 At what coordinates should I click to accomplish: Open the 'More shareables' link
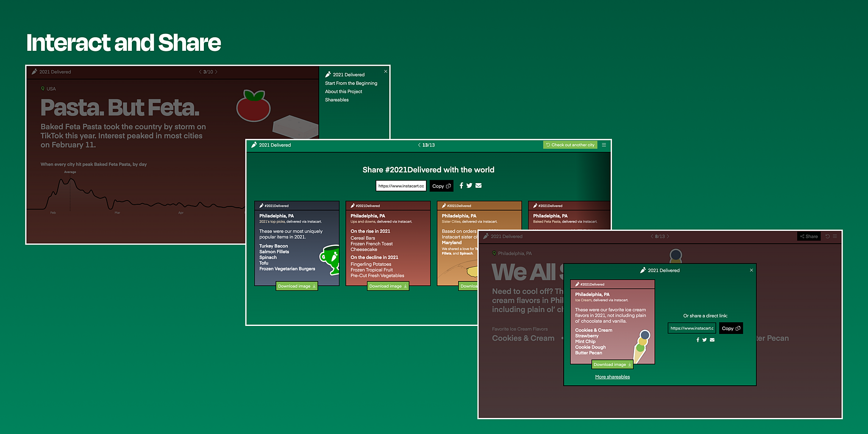(612, 377)
